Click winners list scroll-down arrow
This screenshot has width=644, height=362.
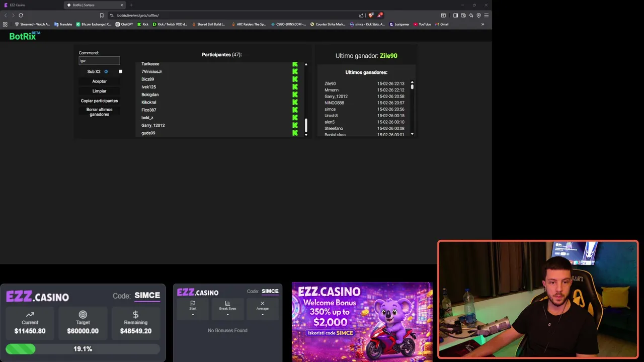(412, 134)
